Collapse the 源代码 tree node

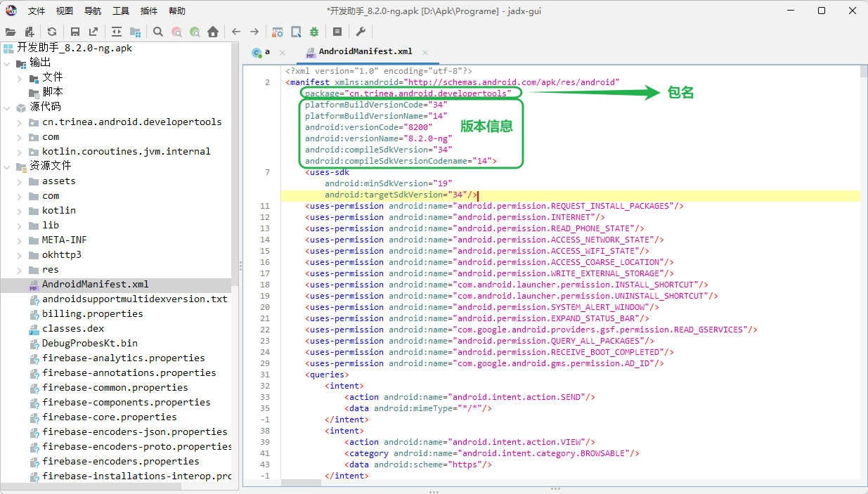(x=7, y=107)
